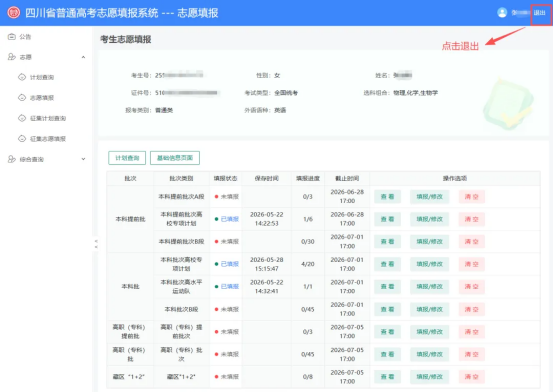Clear the 0/45 高职（专科）批次 row
This screenshot has height=392, width=553.
pos(472,354)
